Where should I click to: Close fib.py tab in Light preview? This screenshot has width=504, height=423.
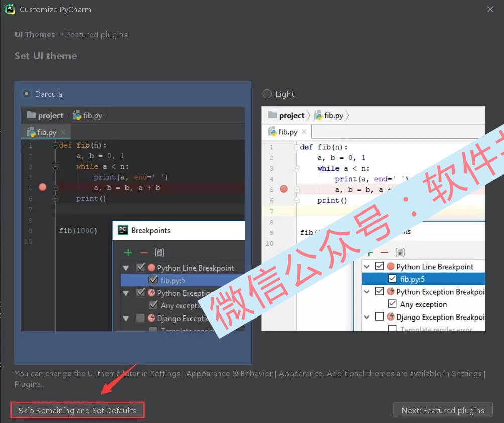click(x=304, y=131)
